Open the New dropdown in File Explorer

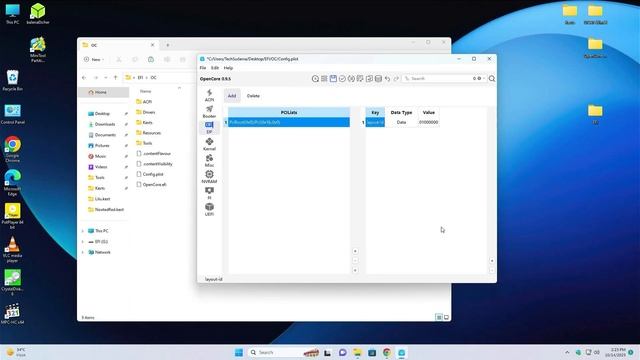pyautogui.click(x=94, y=60)
